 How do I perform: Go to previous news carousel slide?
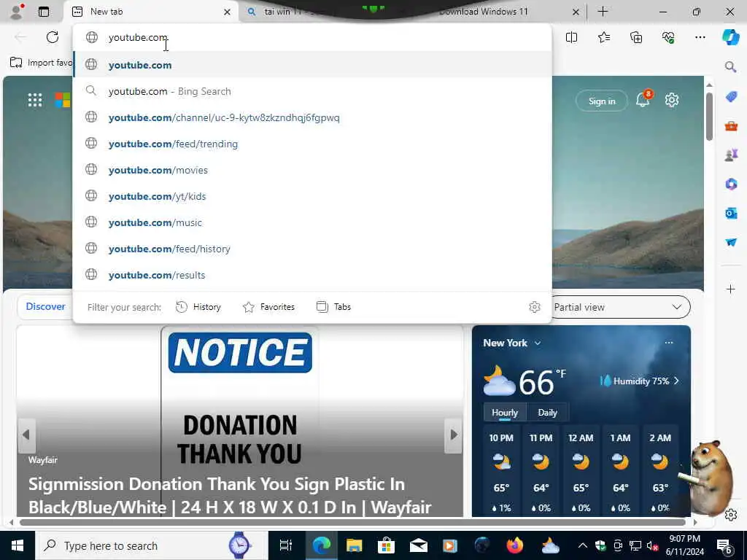[x=26, y=435]
